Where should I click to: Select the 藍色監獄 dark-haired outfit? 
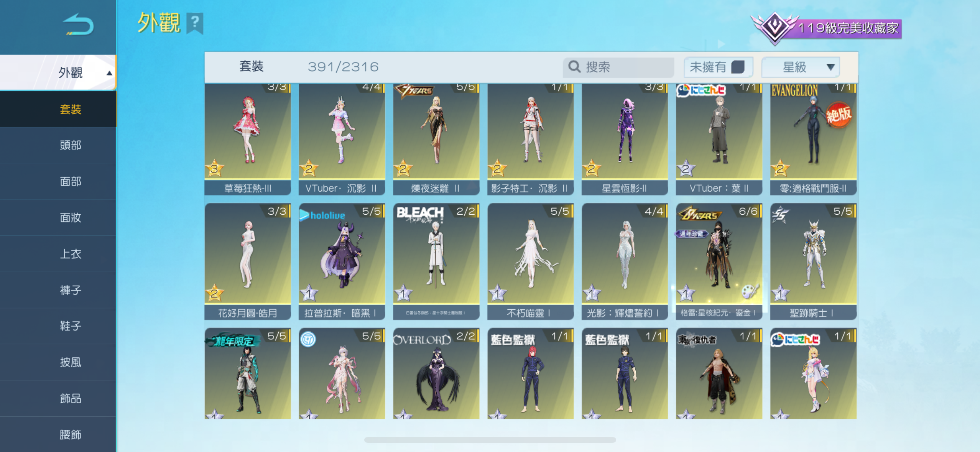pyautogui.click(x=625, y=373)
